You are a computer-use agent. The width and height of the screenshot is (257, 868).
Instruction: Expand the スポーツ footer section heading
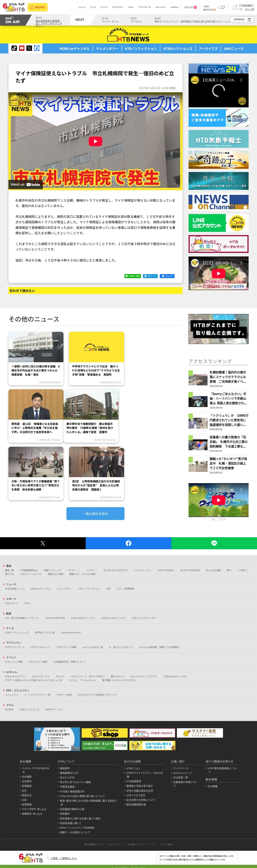[11, 599]
